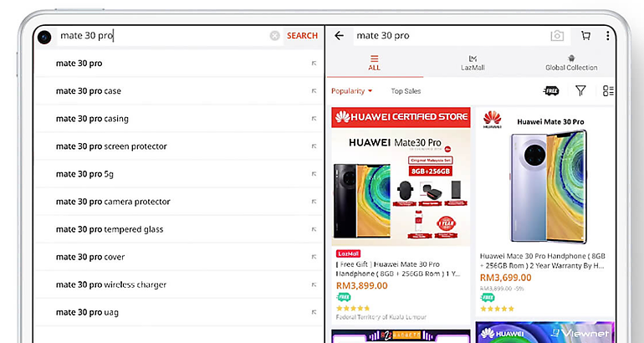Switch to the ALL tab
644x343 pixels.
tap(374, 63)
